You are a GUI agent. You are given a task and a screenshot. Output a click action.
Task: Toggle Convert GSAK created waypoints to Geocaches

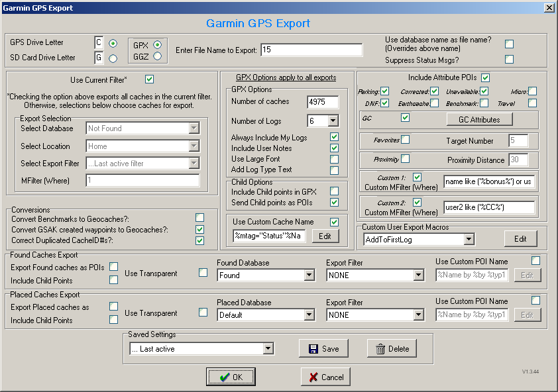[x=199, y=229]
